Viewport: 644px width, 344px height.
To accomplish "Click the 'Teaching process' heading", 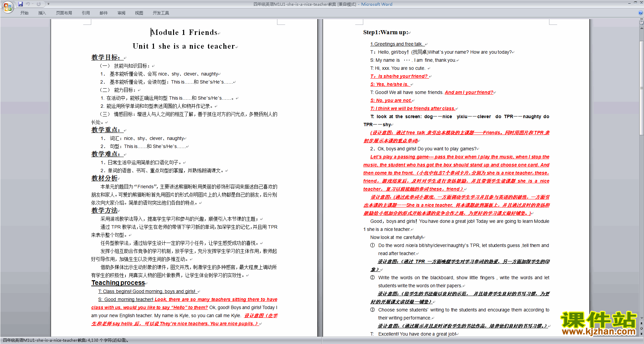I will pos(118,283).
